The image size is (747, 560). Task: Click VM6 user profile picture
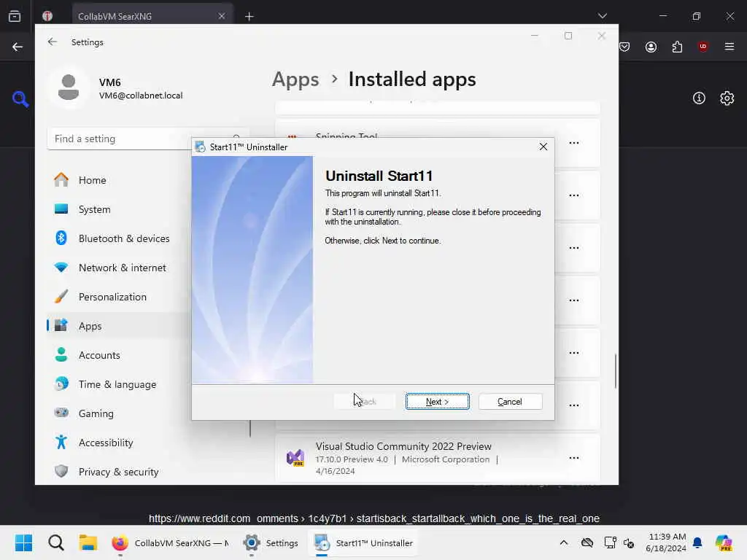pyautogui.click(x=69, y=87)
